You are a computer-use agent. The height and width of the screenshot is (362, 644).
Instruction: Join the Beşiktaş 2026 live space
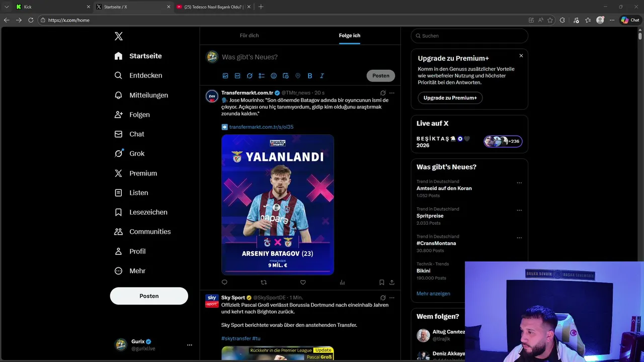(503, 141)
